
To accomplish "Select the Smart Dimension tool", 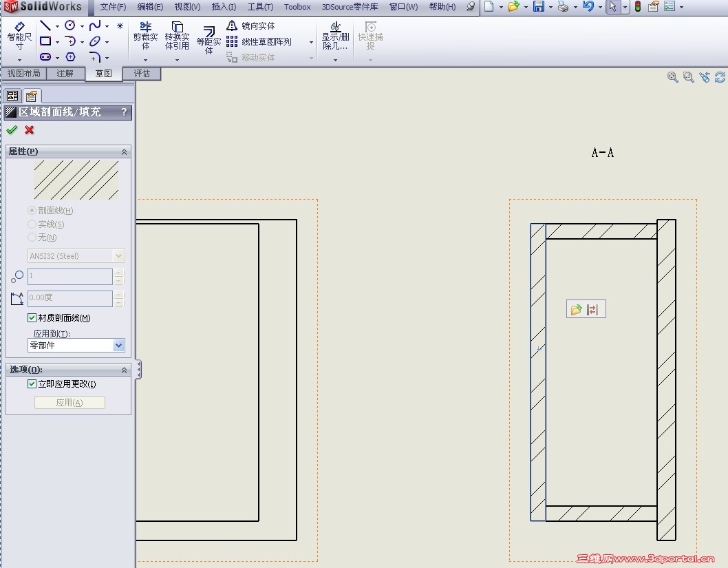I will 19,36.
